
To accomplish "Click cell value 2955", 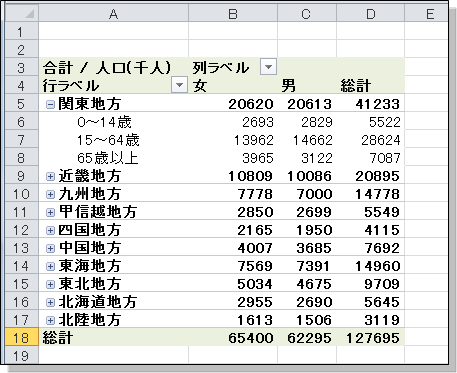I will (x=255, y=302).
